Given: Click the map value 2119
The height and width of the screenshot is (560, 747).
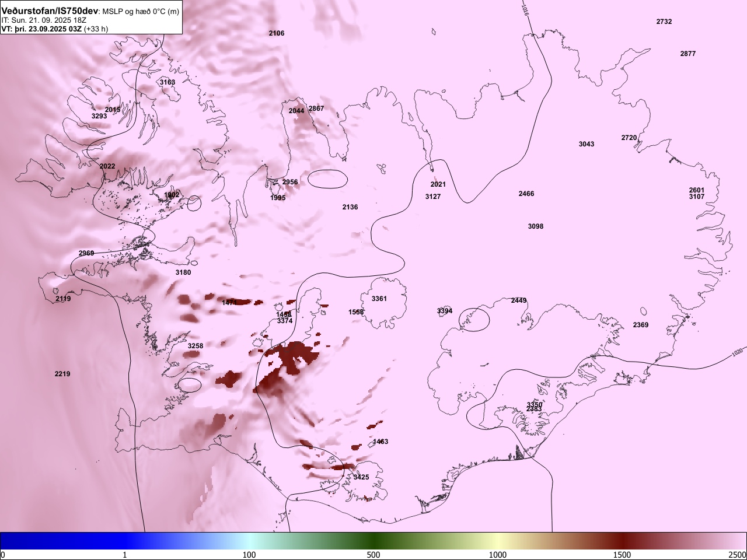Looking at the screenshot, I should point(63,299).
